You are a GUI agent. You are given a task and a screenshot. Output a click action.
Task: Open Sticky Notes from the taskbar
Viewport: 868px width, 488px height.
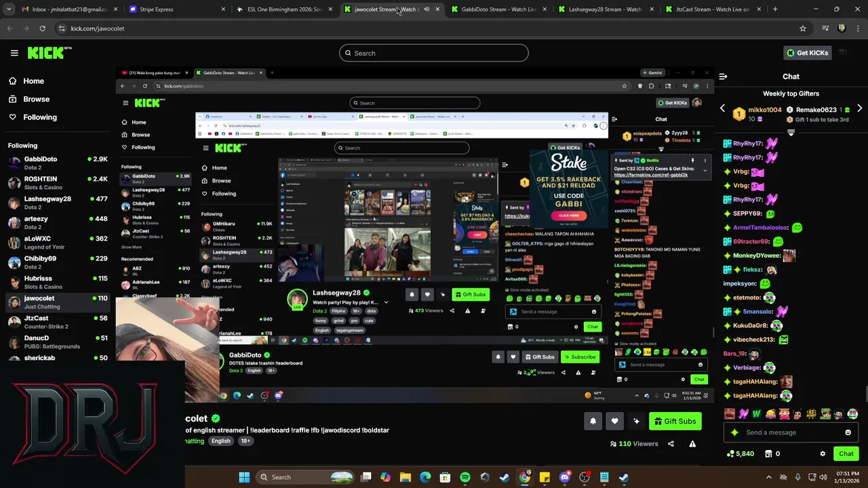pyautogui.click(x=545, y=477)
